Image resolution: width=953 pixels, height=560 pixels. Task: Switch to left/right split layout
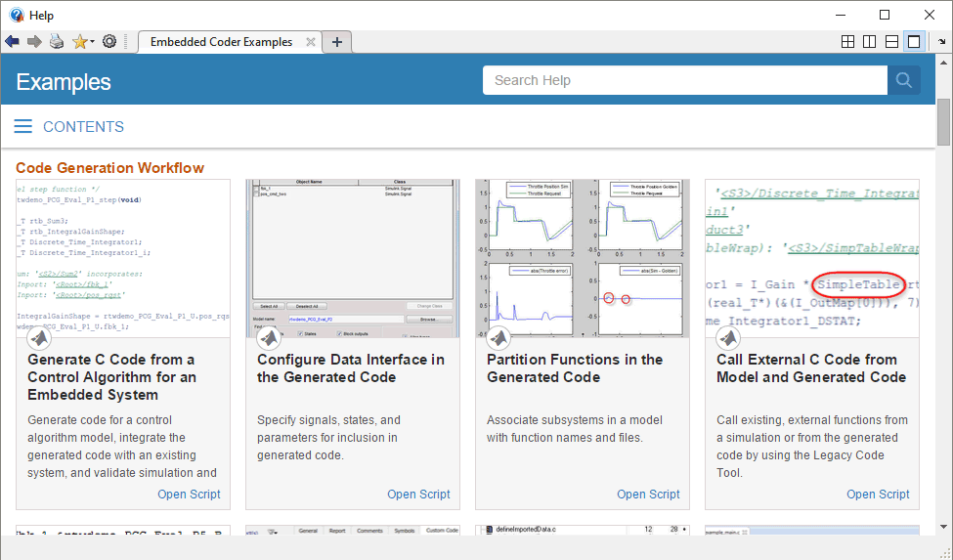click(870, 42)
